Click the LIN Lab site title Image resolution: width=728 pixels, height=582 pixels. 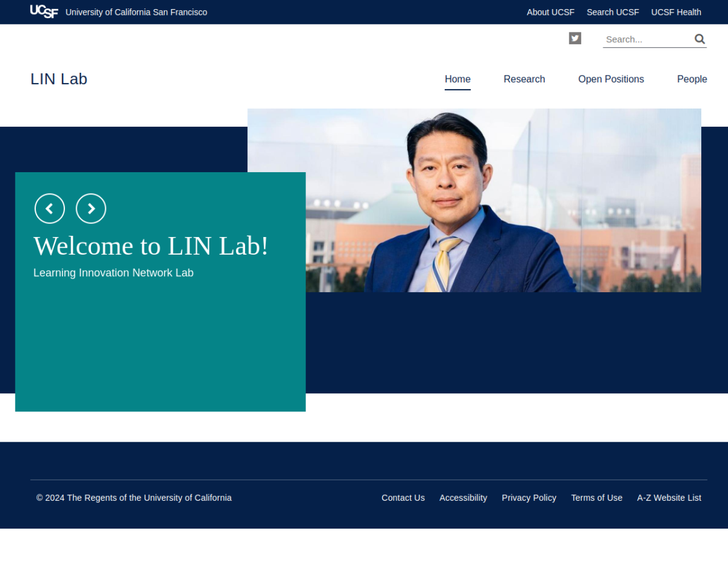tap(59, 79)
